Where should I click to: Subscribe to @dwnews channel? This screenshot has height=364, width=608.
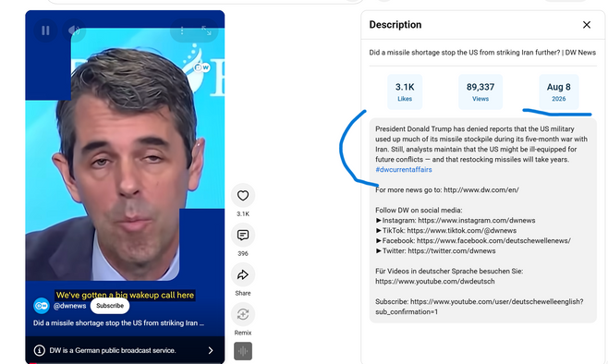point(110,306)
